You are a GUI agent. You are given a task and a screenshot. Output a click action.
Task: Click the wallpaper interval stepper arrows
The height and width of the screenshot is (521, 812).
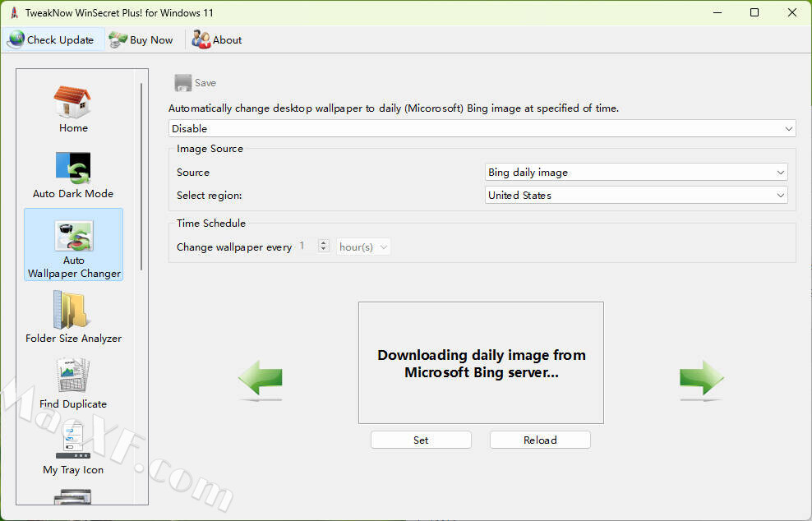click(x=323, y=247)
